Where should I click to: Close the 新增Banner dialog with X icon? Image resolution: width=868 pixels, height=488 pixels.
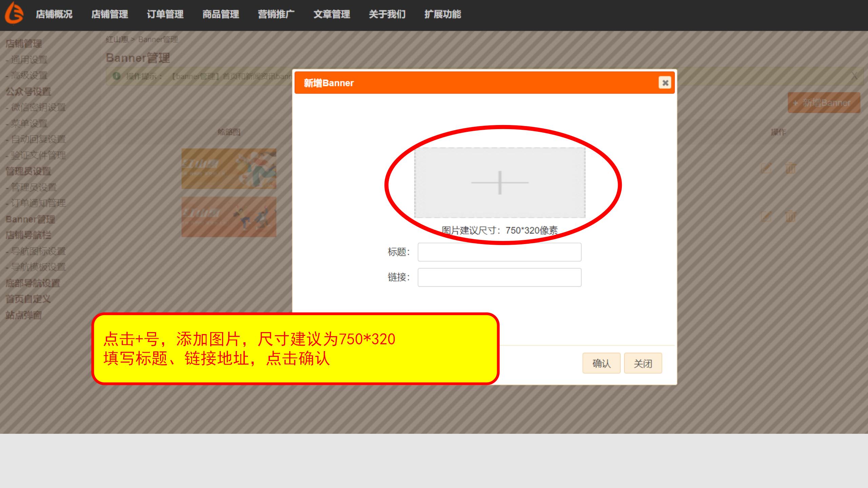tap(665, 82)
